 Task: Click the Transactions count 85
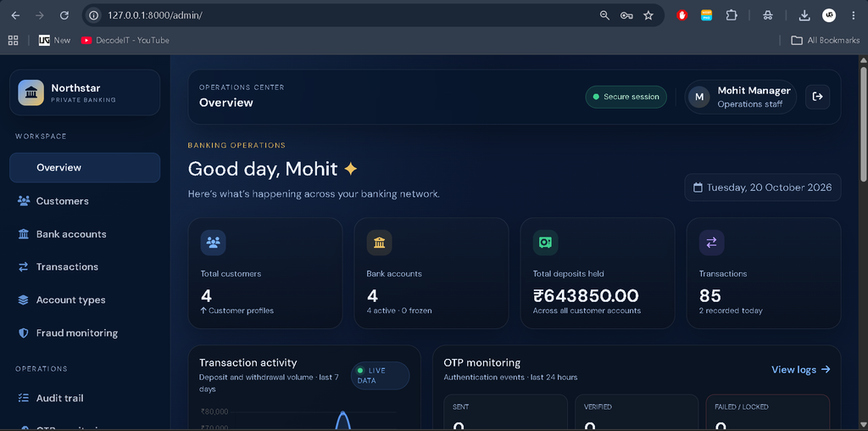(710, 296)
